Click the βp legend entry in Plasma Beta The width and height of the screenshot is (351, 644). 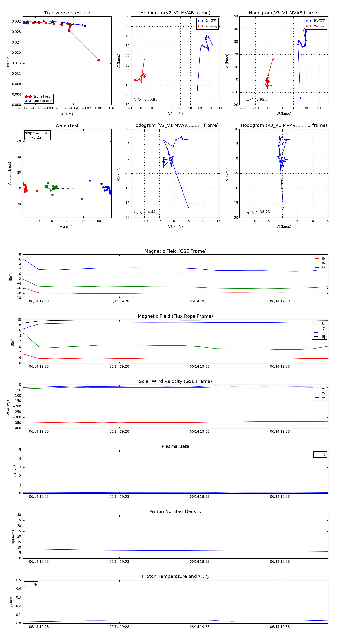[320, 454]
